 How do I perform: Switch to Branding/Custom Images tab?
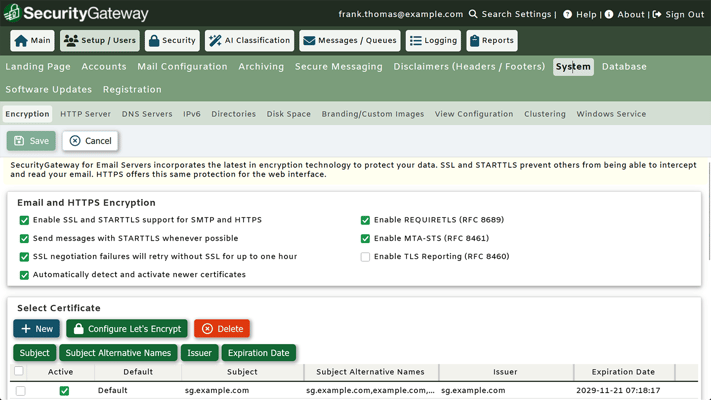tap(373, 114)
